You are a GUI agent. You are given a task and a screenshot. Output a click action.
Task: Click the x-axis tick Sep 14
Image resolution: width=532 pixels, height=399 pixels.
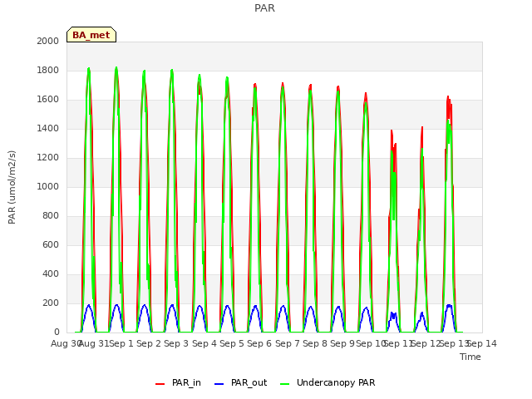(482, 343)
